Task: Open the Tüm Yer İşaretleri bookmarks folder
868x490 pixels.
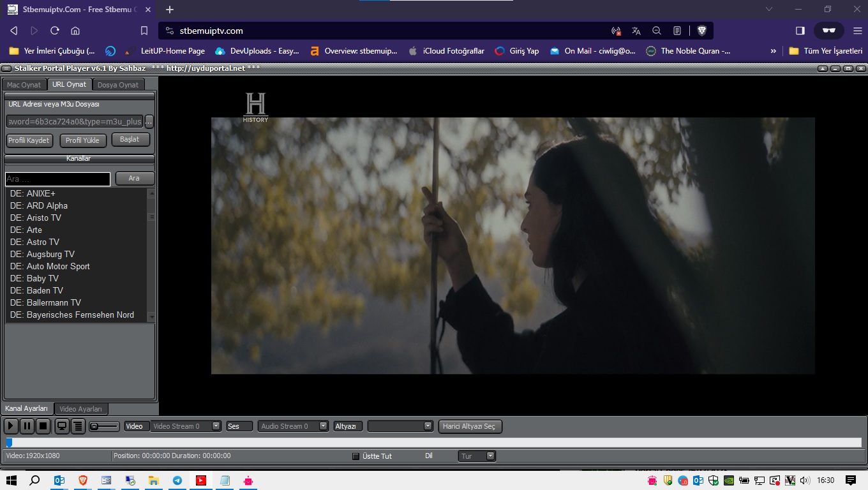Action: (826, 51)
